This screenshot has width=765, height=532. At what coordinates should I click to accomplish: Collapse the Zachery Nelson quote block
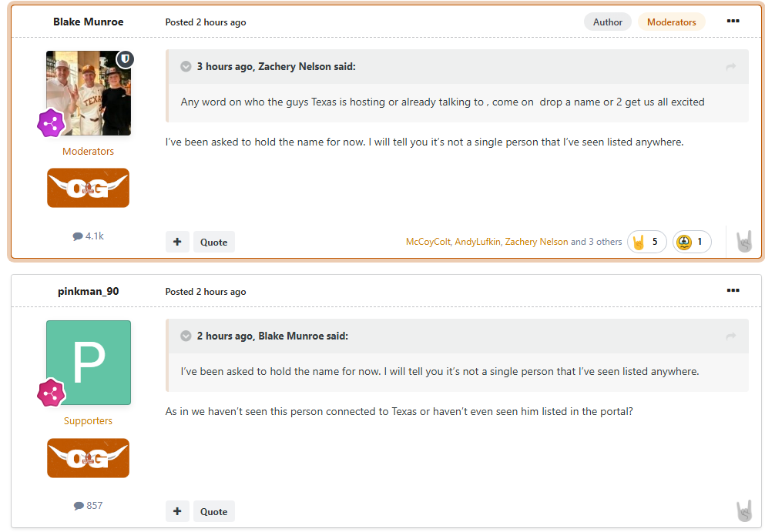186,66
